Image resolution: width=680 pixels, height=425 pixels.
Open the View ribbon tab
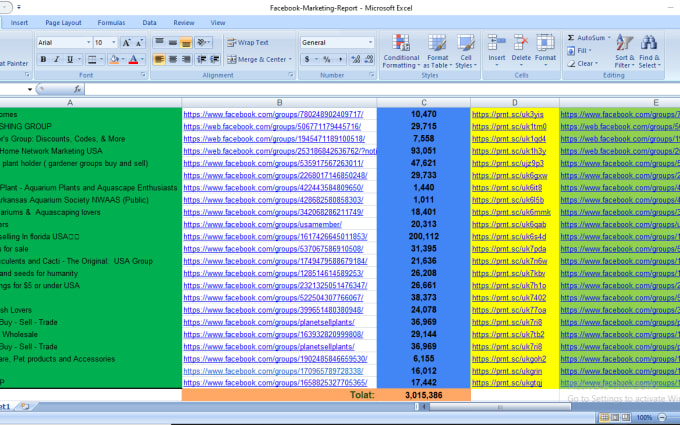[218, 23]
